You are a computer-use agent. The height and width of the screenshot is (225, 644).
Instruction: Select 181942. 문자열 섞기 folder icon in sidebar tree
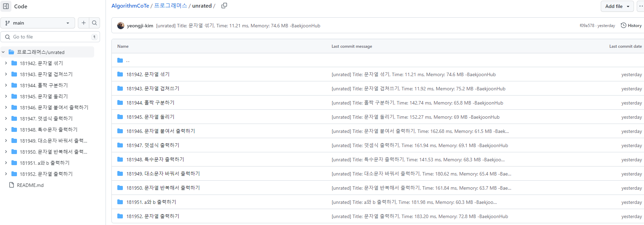14,63
